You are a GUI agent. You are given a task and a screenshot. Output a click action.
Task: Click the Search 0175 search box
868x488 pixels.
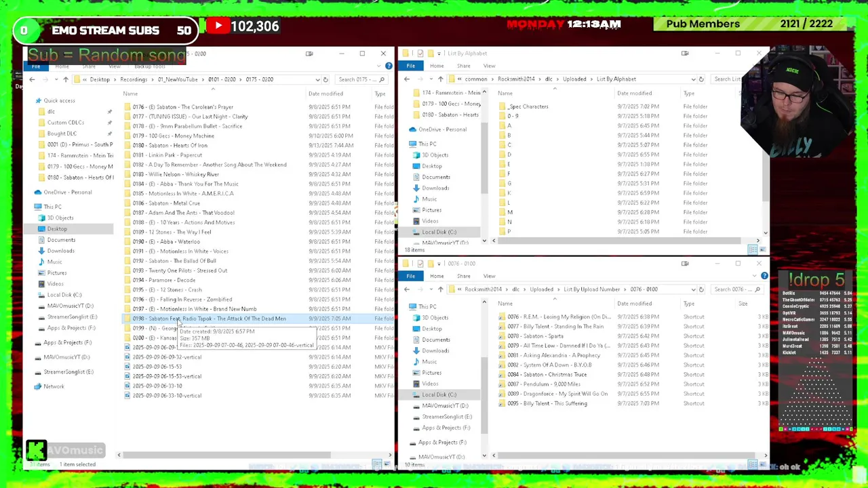click(x=360, y=79)
